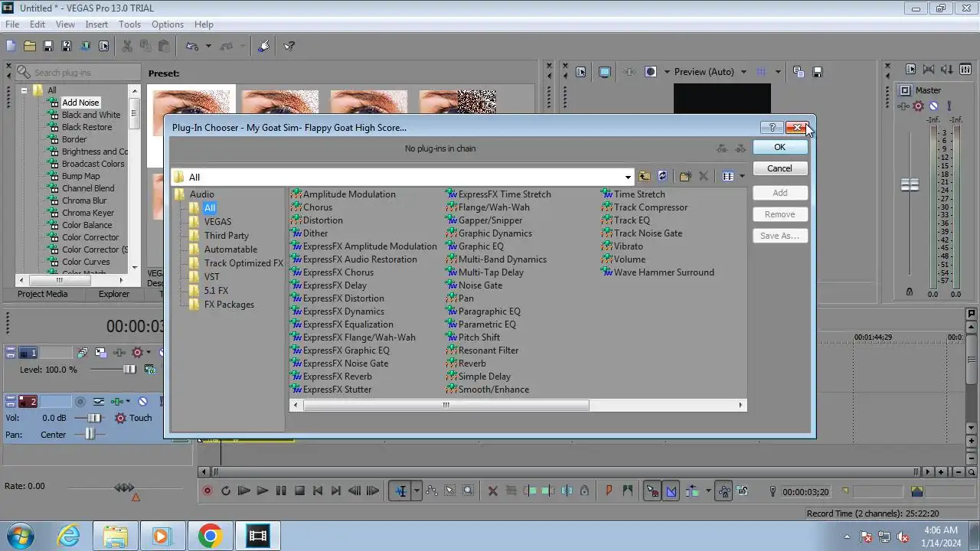The width and height of the screenshot is (980, 551).
Task: Click the Stop button in transport bar
Action: click(300, 491)
